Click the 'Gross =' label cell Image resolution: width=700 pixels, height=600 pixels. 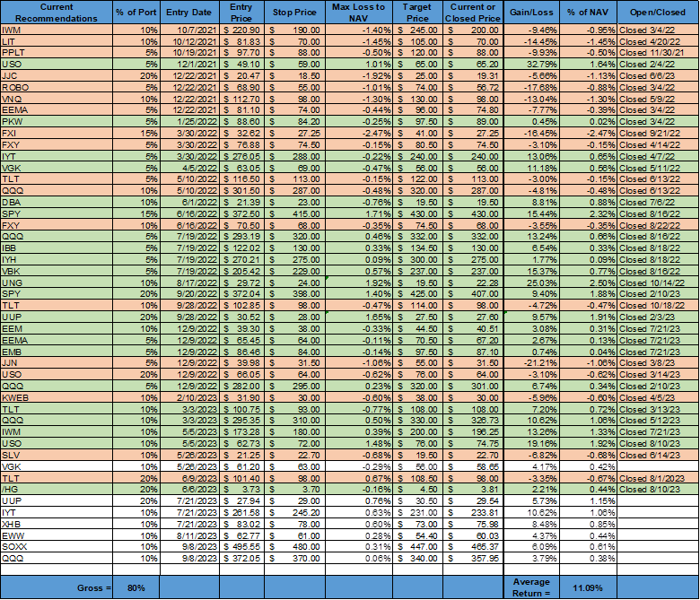[57, 587]
